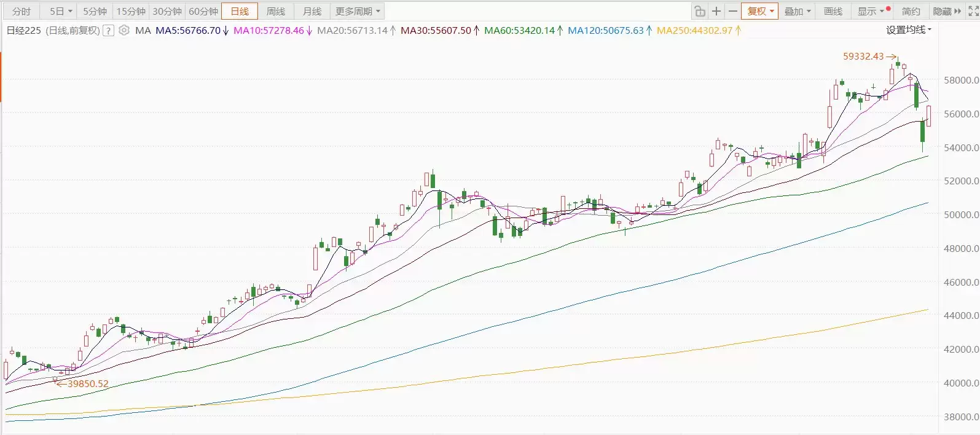Open the 复权 adjustment dropdown
Screen dimensions: 980x435
[x=760, y=11]
